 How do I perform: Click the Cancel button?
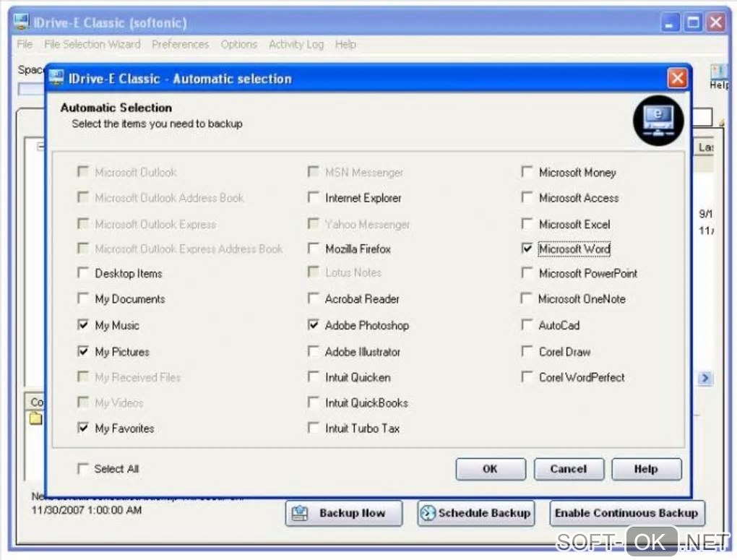(568, 469)
